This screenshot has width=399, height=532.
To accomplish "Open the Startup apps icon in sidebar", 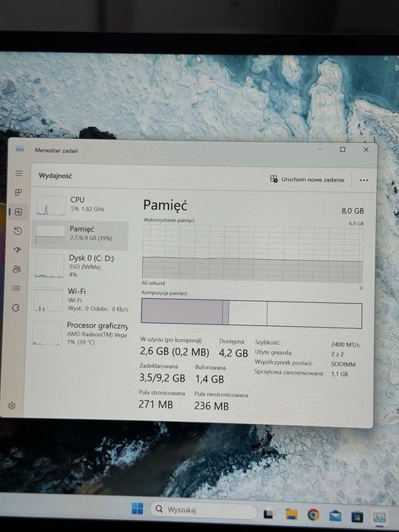I will (17, 250).
